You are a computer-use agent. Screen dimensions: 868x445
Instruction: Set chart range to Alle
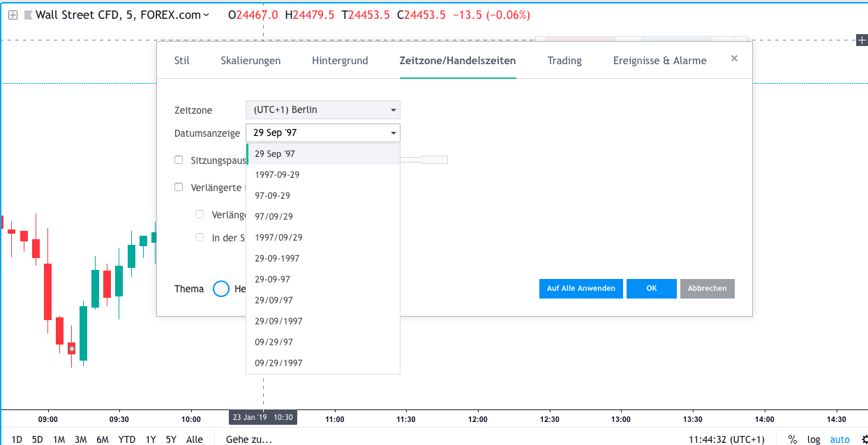point(195,439)
